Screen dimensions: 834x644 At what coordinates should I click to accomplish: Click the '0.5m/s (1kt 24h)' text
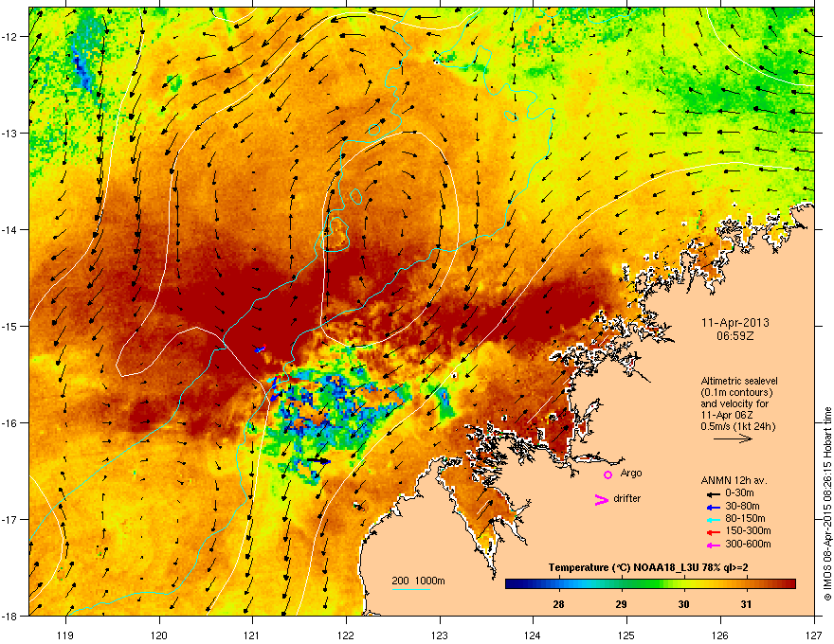pyautogui.click(x=737, y=426)
